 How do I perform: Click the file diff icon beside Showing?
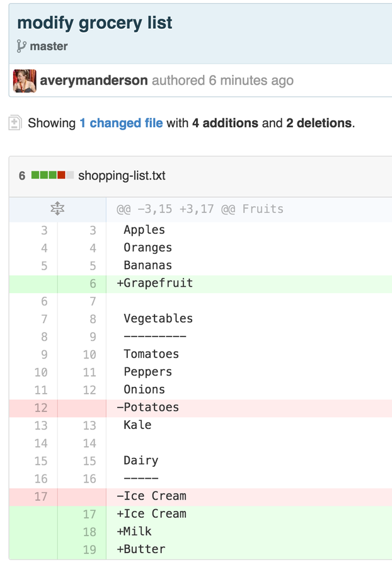(15, 123)
